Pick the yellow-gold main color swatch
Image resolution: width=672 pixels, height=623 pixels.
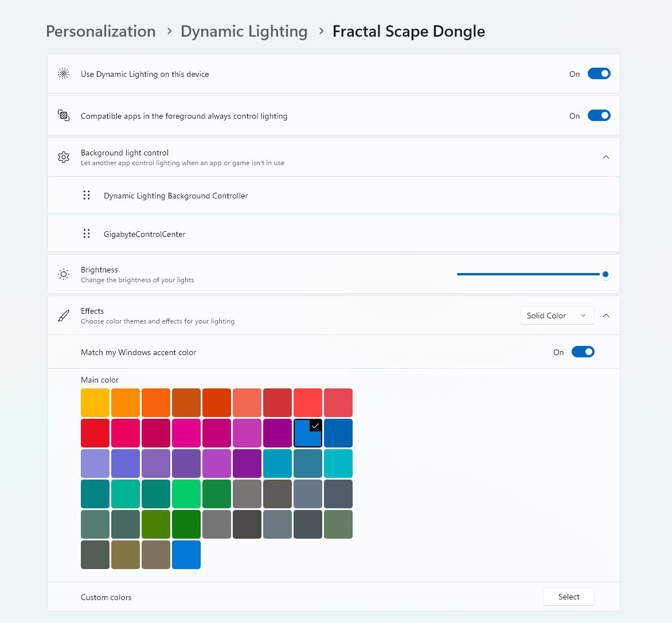click(95, 403)
